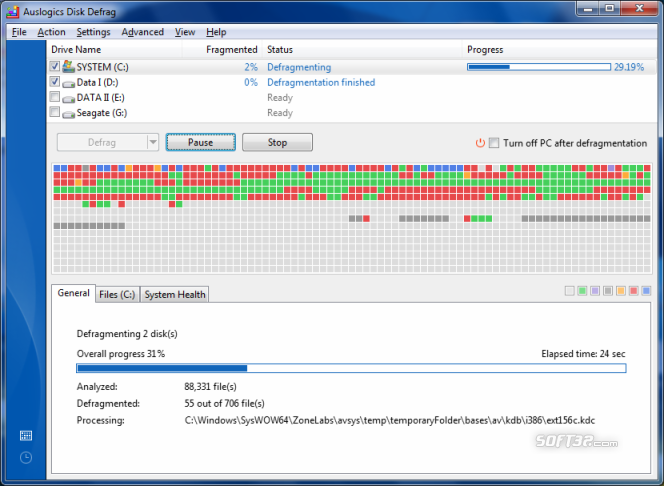The image size is (664, 486).
Task: Click the white legend swatch
Action: tap(570, 291)
